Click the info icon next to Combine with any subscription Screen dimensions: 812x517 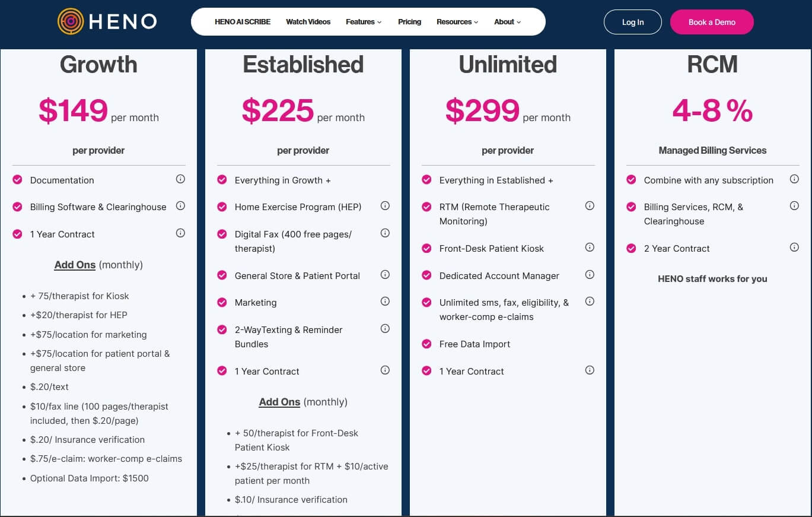coord(795,178)
